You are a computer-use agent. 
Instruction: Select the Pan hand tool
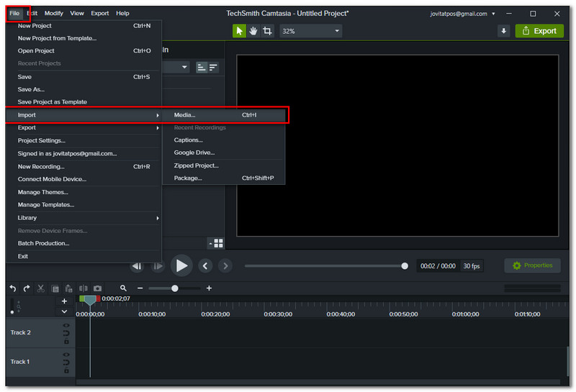[x=253, y=31]
